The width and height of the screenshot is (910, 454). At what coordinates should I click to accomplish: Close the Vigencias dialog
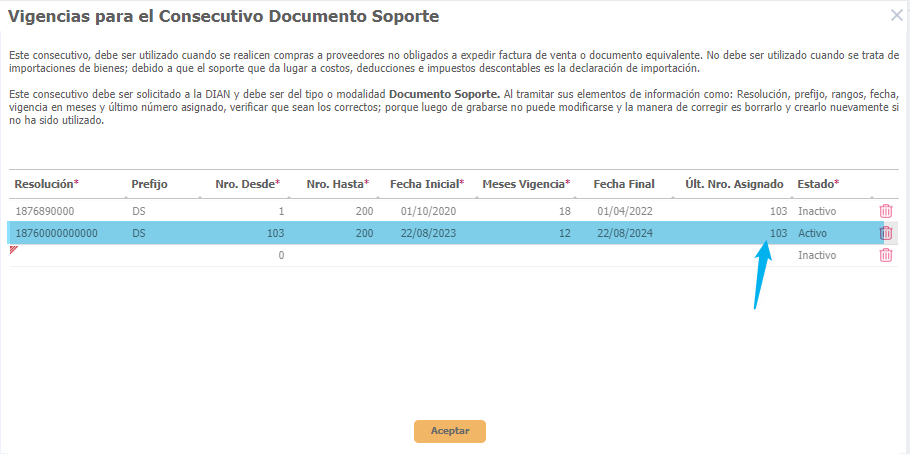[x=896, y=16]
